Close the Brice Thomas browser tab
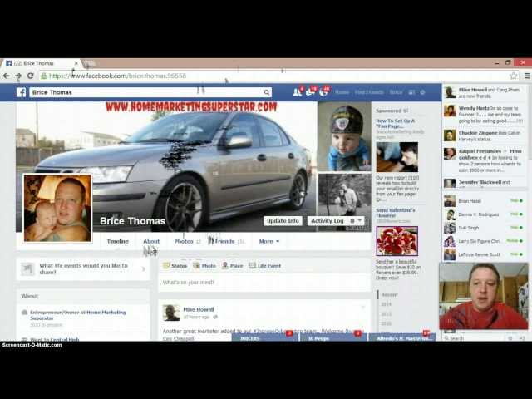 (76, 63)
